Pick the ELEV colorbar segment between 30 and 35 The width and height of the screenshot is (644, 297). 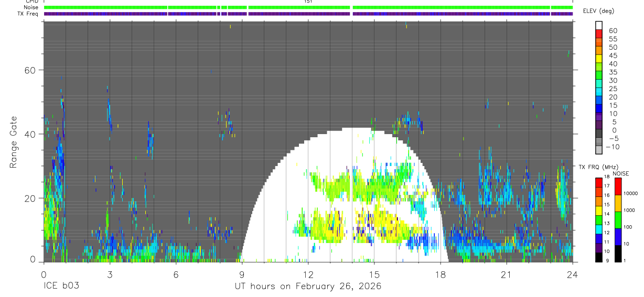coord(599,75)
